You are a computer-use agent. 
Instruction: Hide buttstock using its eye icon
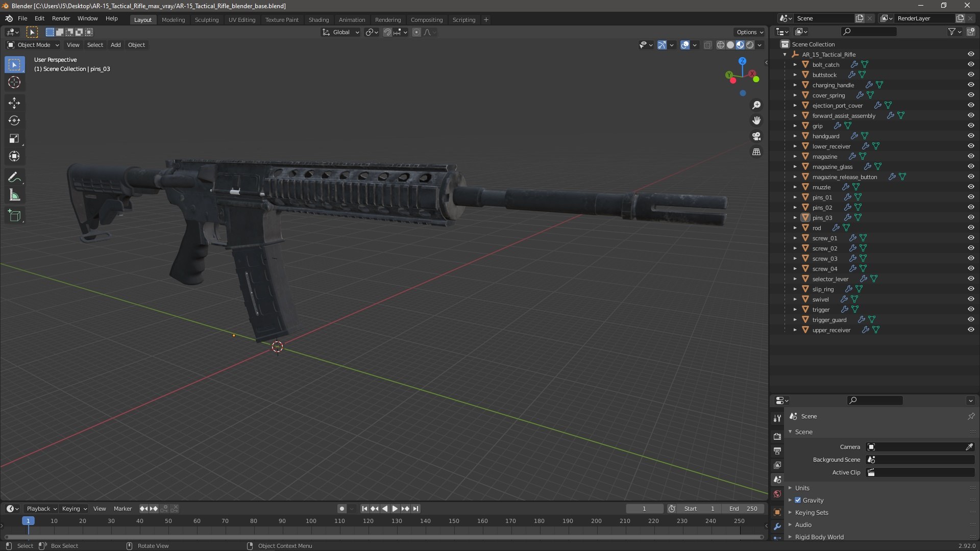[971, 75]
